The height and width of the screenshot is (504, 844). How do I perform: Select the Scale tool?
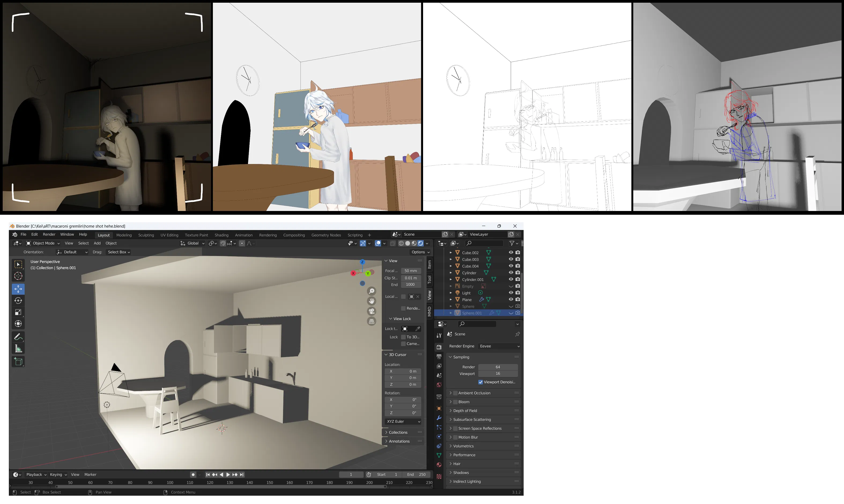coord(18,312)
